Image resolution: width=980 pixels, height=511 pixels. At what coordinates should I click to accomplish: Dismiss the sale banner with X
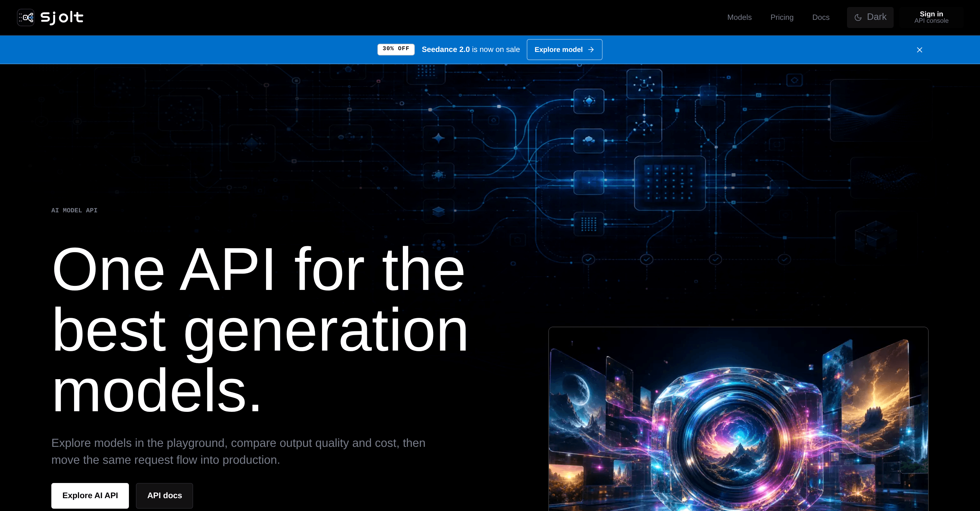[x=920, y=50]
